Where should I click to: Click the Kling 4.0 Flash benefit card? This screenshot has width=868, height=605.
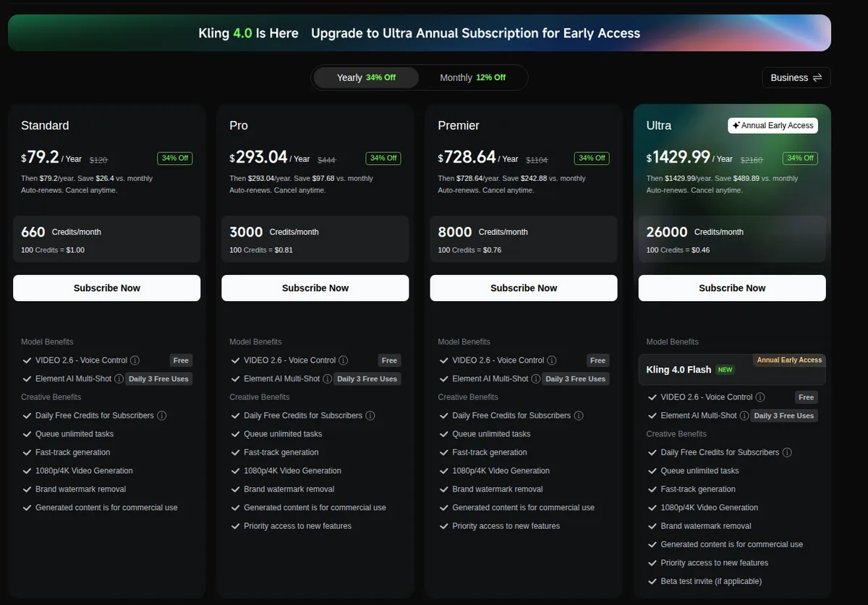pyautogui.click(x=732, y=369)
